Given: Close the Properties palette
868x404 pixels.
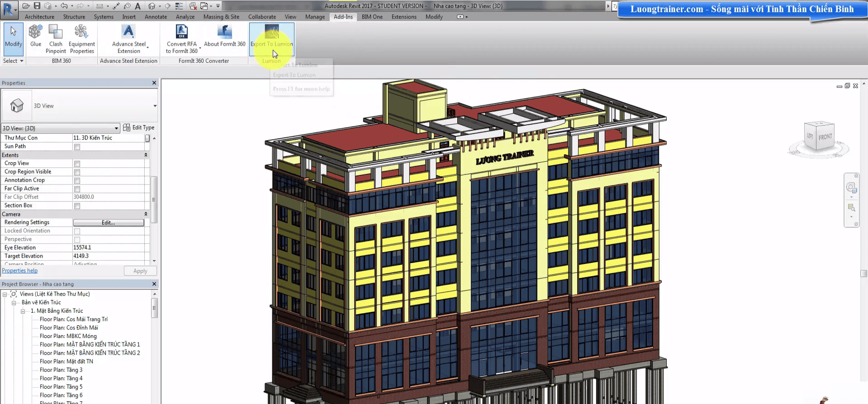Looking at the screenshot, I should [154, 83].
